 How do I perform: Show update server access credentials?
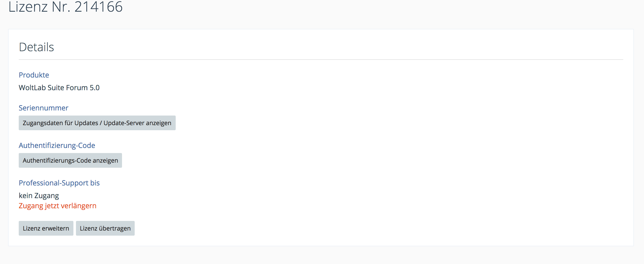point(97,123)
